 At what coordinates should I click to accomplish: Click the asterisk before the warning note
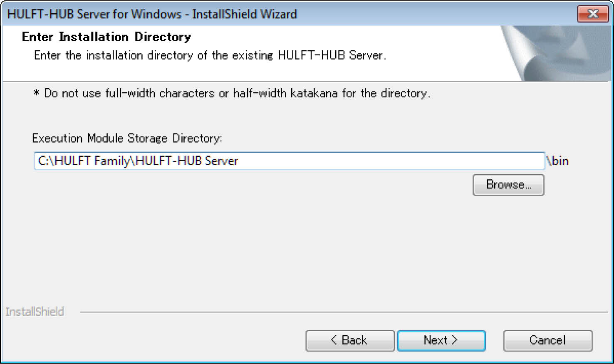(x=36, y=93)
